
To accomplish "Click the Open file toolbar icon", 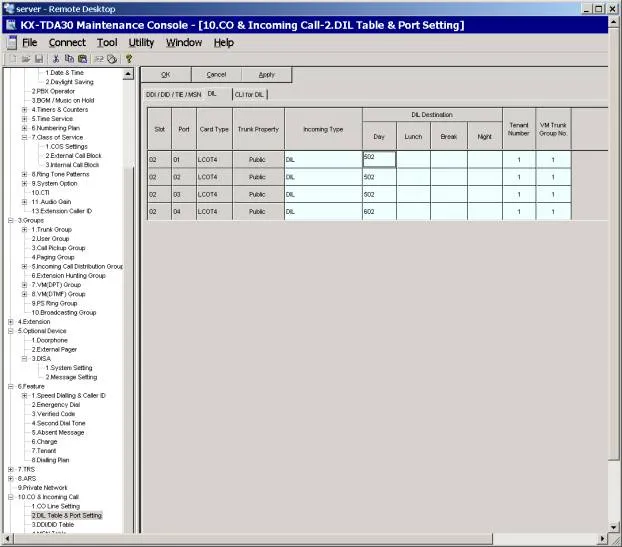I will (26, 59).
